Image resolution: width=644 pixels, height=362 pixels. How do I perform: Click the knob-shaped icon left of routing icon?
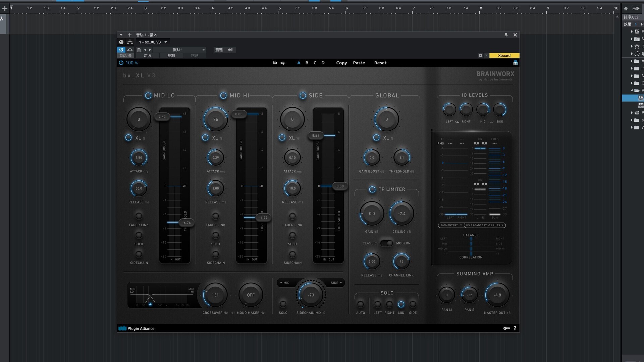pyautogui.click(x=121, y=42)
